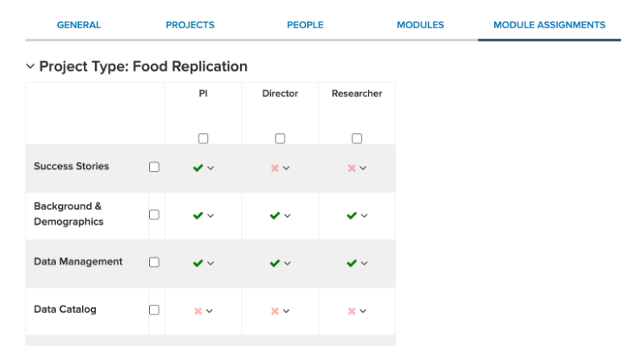Click green checkmark for PI Data Management
The width and height of the screenshot is (644, 362).
tap(198, 263)
